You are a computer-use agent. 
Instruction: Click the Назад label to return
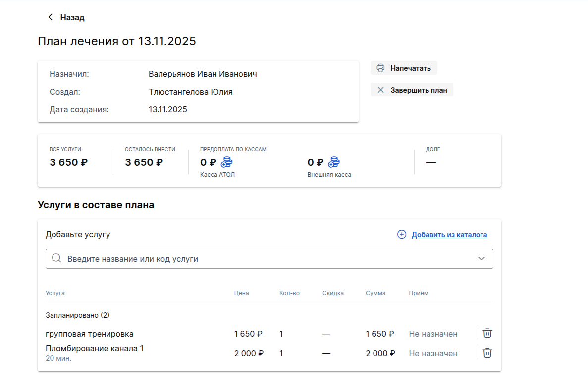(x=72, y=17)
